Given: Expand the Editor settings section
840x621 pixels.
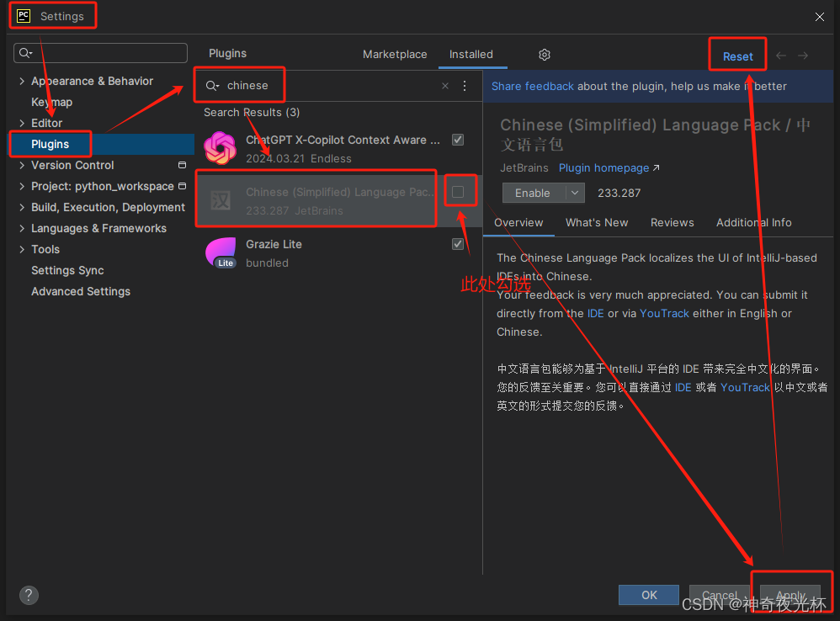Looking at the screenshot, I should click(22, 123).
